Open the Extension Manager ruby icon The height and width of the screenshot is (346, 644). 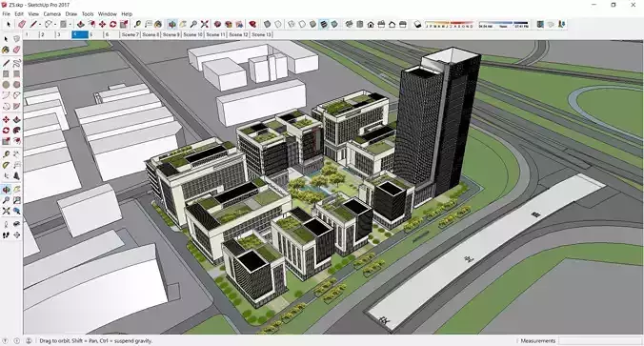pos(252,24)
